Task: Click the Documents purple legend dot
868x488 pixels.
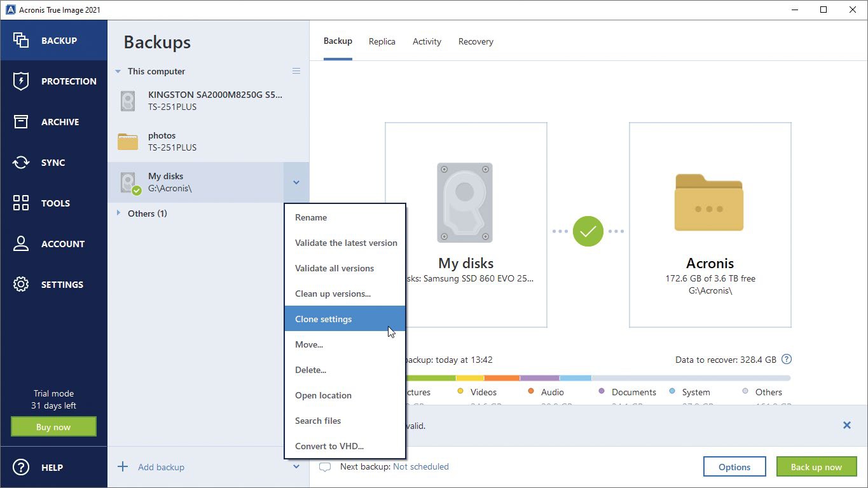Action: [602, 391]
